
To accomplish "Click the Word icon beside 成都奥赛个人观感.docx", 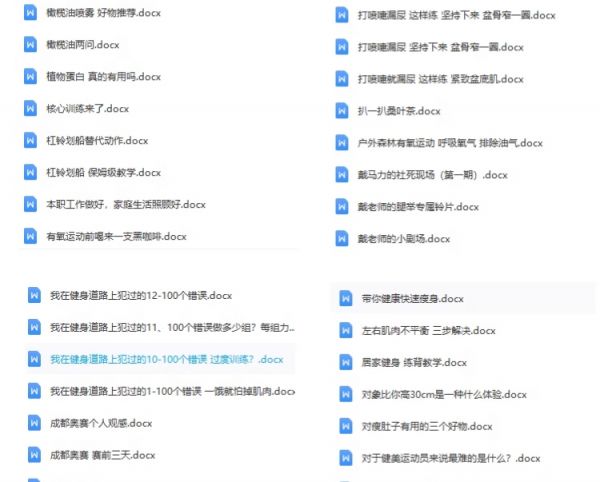I will pyautogui.click(x=34, y=423).
